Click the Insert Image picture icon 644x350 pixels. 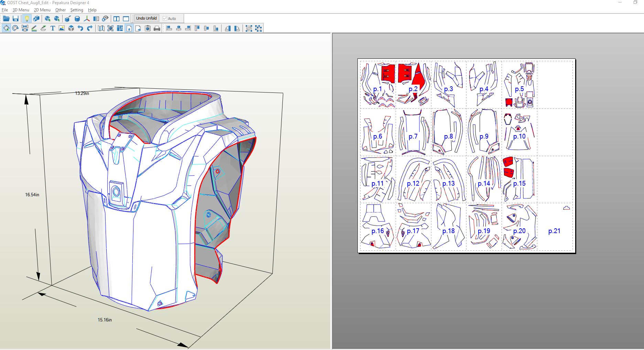pos(62,28)
